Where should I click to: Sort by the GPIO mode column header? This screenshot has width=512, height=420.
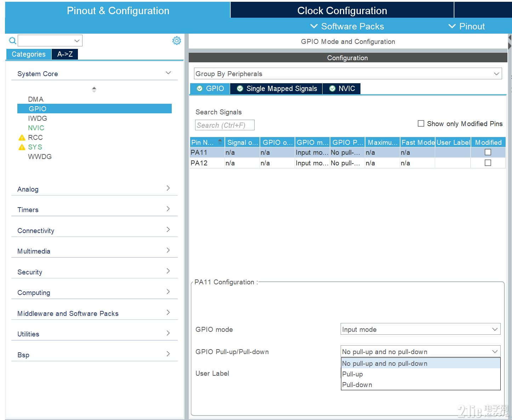(x=313, y=142)
